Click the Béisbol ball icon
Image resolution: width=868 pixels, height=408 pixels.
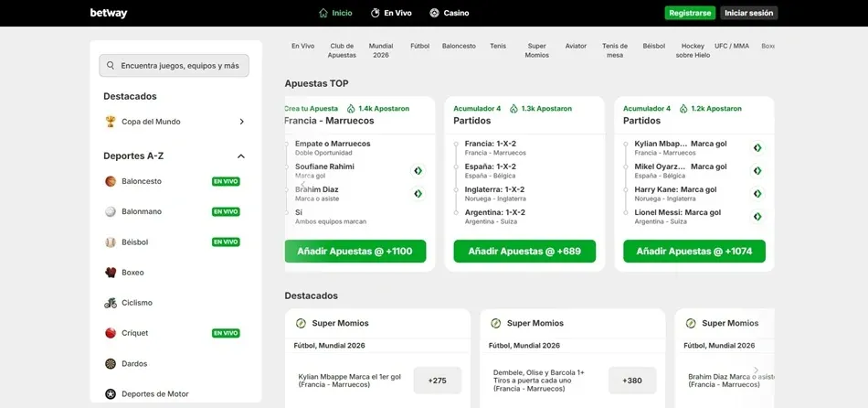click(111, 242)
